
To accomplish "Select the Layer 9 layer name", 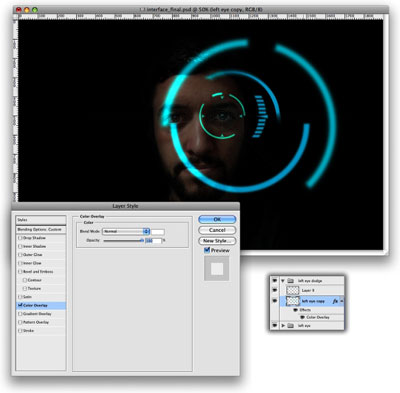I will [308, 291].
